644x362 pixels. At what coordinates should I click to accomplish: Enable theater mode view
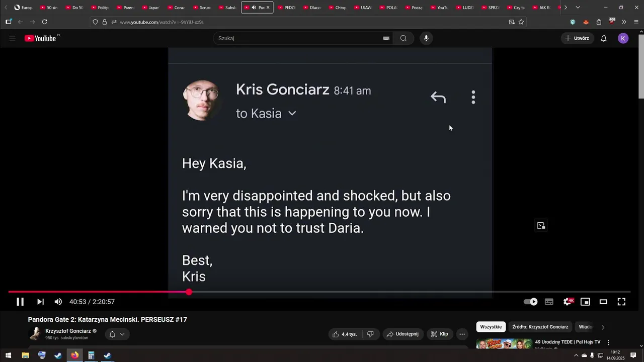click(x=603, y=302)
